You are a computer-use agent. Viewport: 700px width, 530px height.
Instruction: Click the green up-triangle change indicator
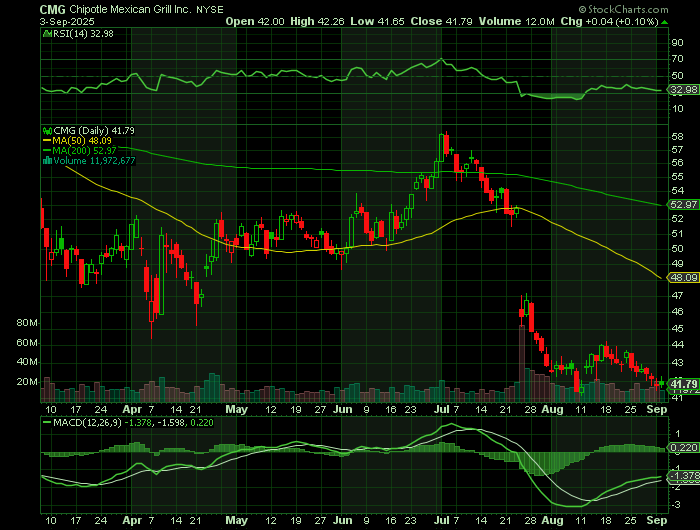click(665, 22)
